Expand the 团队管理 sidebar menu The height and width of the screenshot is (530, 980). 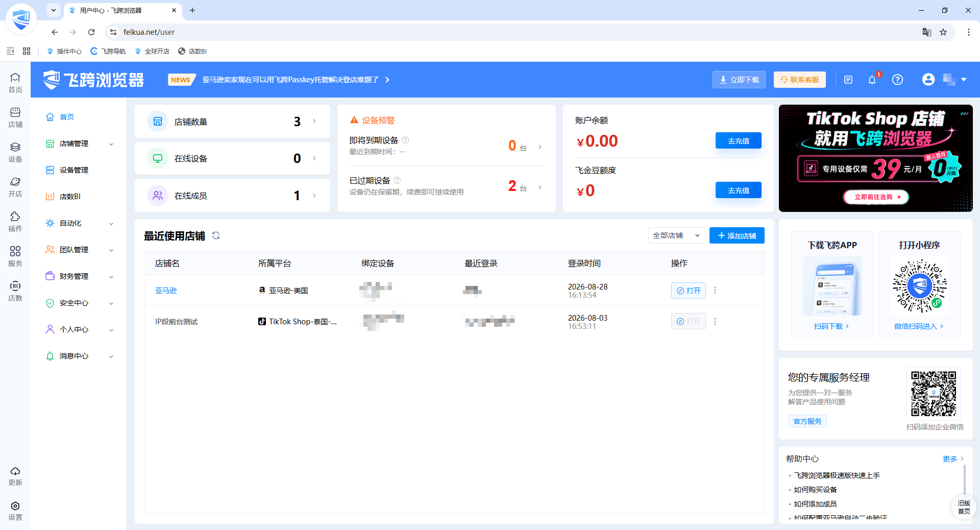79,250
